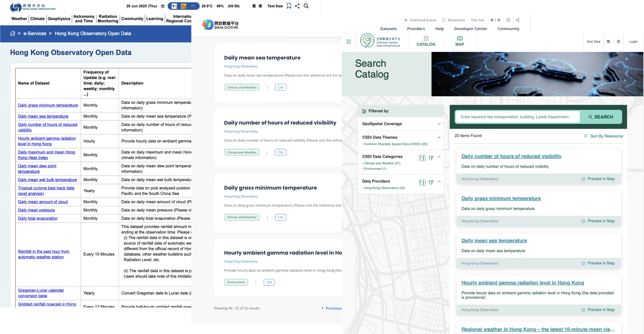Open the Geophysics menu
This screenshot has width=644, height=334.
pyautogui.click(x=59, y=19)
